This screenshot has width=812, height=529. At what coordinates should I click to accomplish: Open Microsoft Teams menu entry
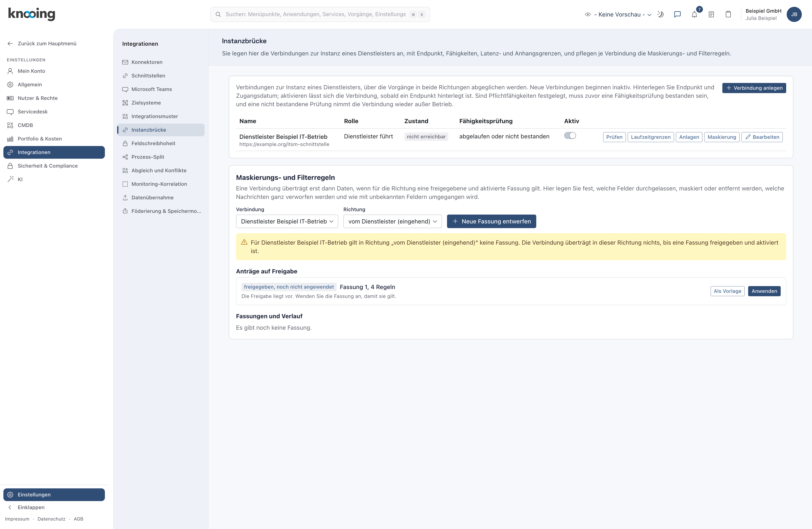[x=161, y=89]
